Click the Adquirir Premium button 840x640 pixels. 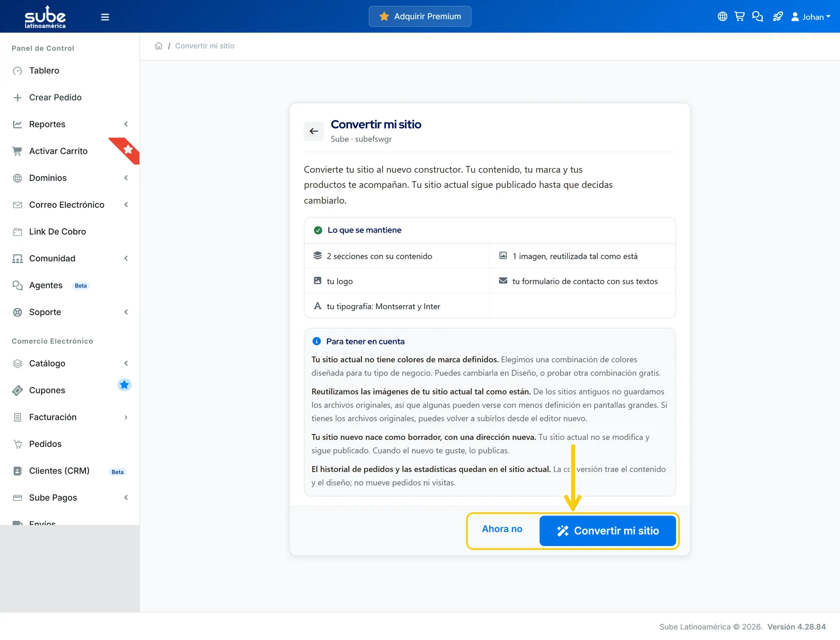point(420,16)
